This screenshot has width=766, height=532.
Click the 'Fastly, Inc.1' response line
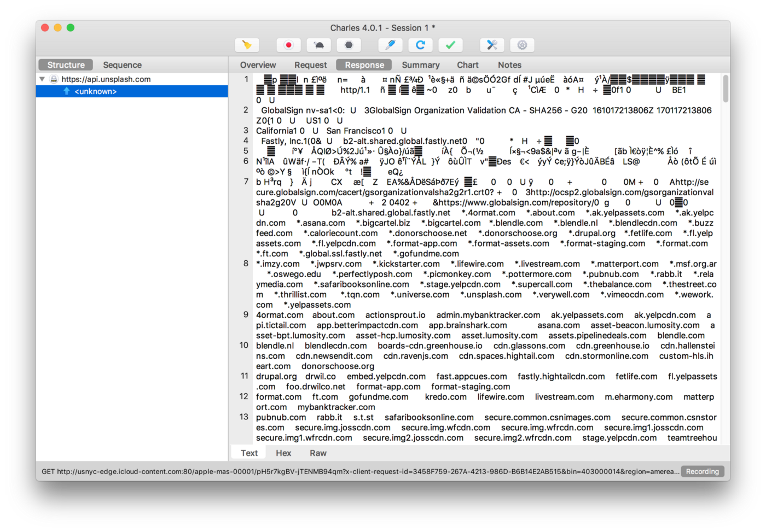(417, 141)
